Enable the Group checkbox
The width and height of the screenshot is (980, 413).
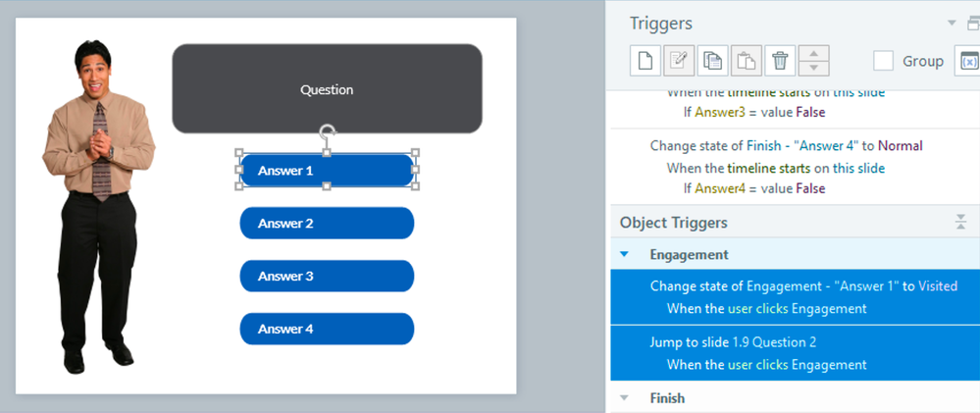click(x=884, y=61)
